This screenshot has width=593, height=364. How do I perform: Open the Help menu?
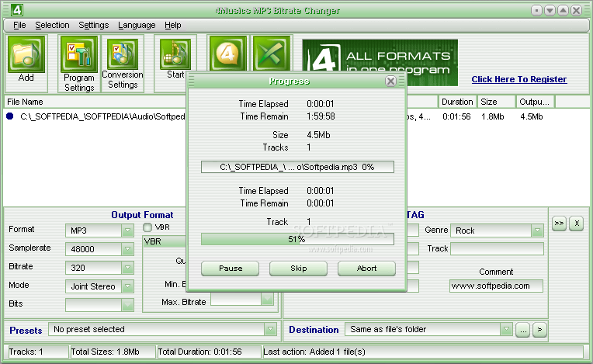click(173, 25)
